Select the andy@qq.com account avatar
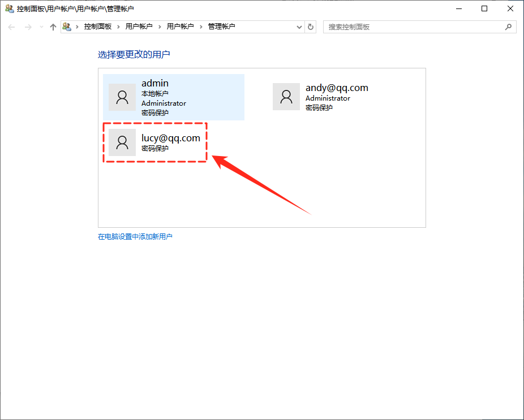524x420 pixels. pos(286,97)
